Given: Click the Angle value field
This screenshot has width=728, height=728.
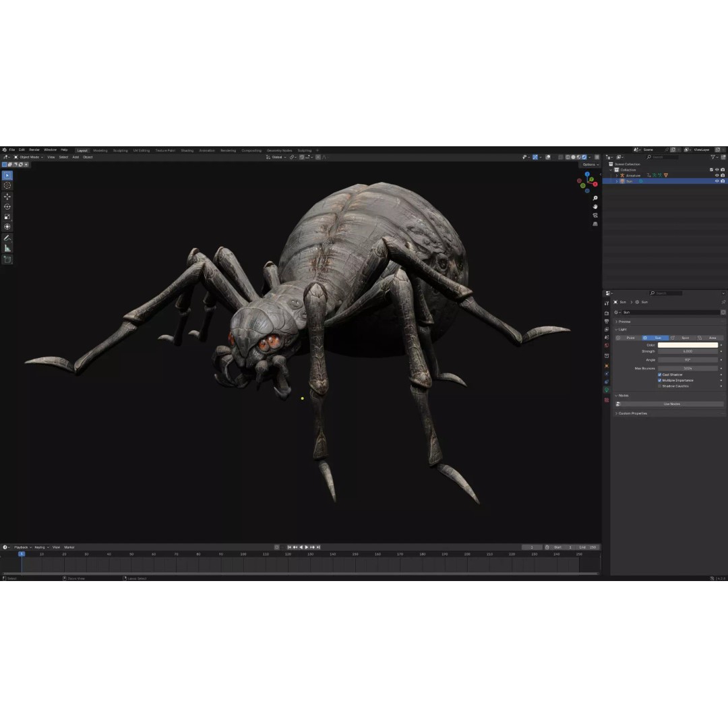Looking at the screenshot, I should point(688,360).
